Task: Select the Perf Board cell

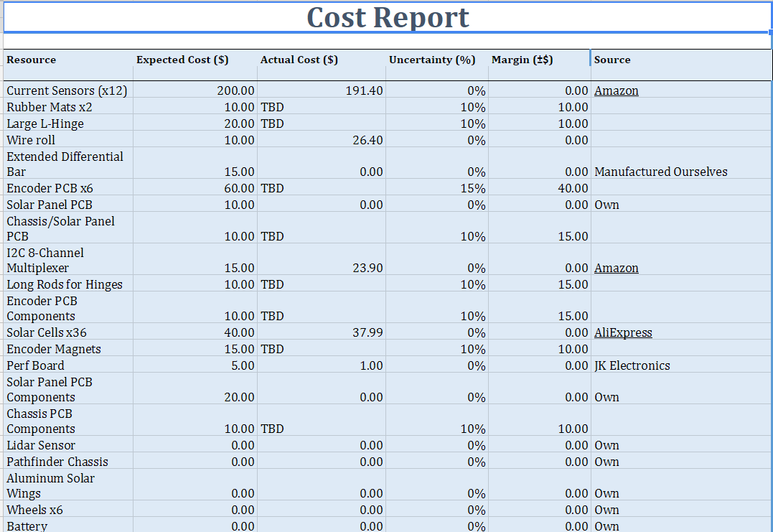Action: tap(68, 365)
